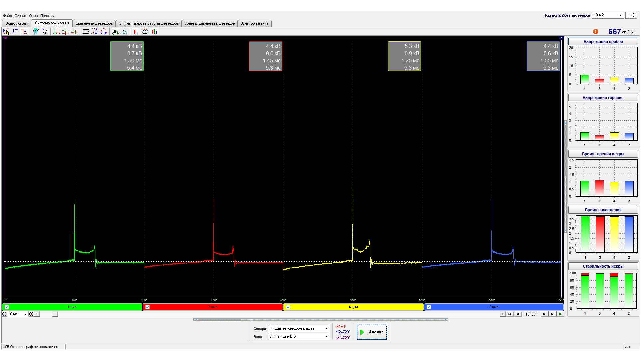The width and height of the screenshot is (644, 351).
Task: Adjust the cylinder number stepper showing 1
Action: [x=631, y=15]
